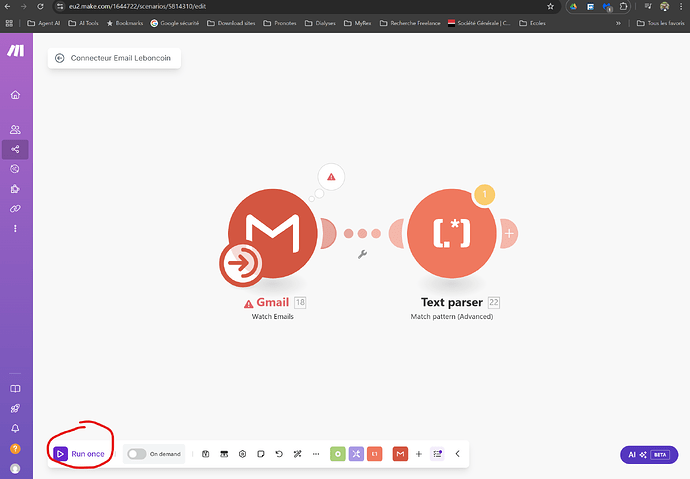Image resolution: width=690 pixels, height=479 pixels.
Task: Open the orange Help question mark icon
Action: 15,449
